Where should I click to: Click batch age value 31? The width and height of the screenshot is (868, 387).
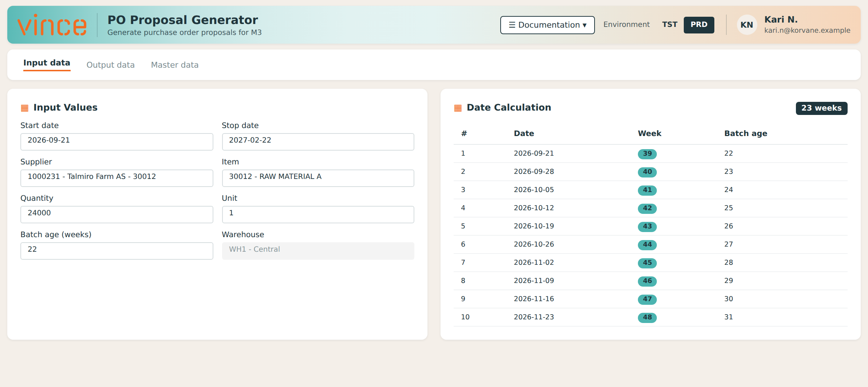pyautogui.click(x=729, y=317)
